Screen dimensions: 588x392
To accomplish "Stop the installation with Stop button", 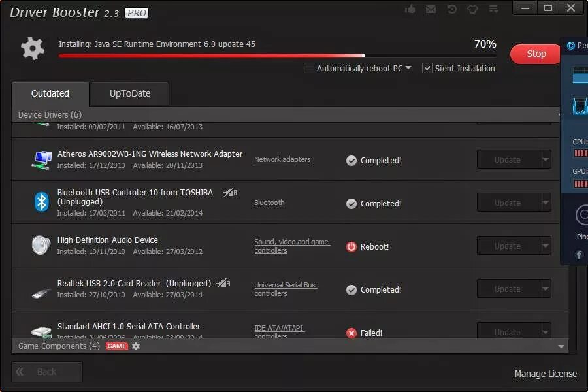I will [x=536, y=54].
